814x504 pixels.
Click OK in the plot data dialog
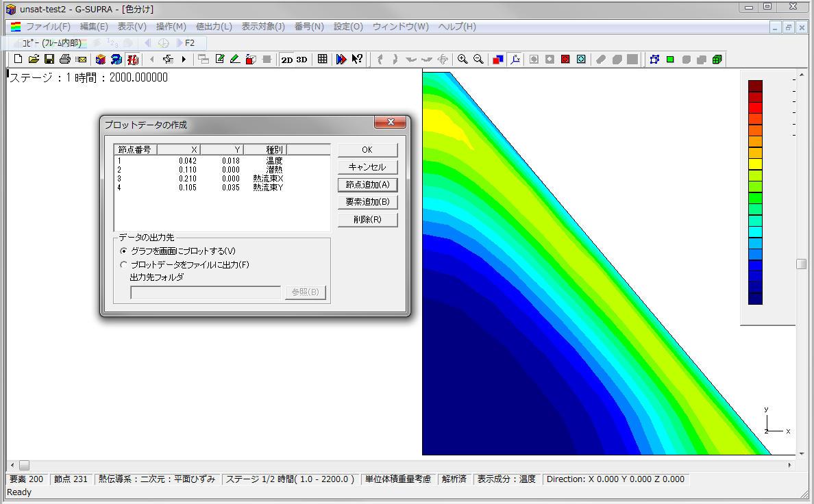tap(367, 150)
